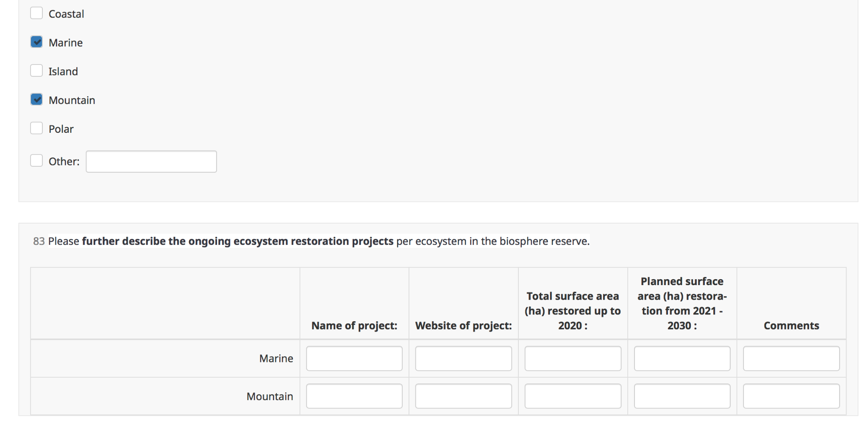Enable the Island checkbox

(36, 70)
